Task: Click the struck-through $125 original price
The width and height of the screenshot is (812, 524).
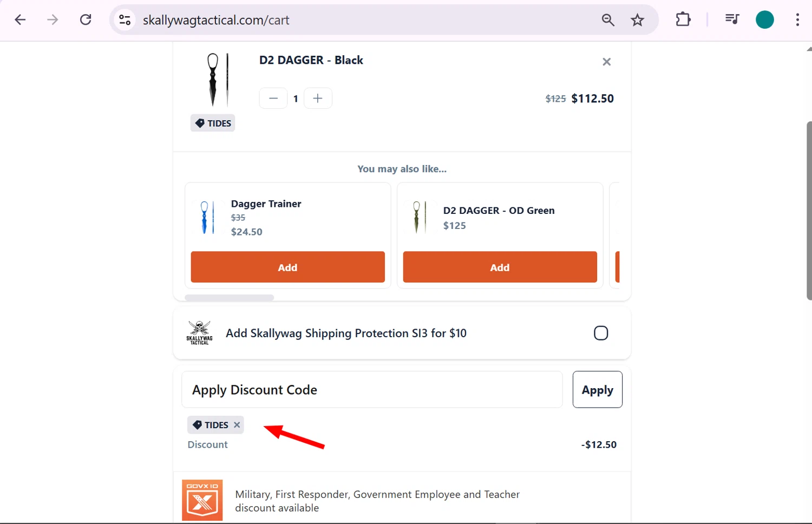Action: click(x=555, y=99)
